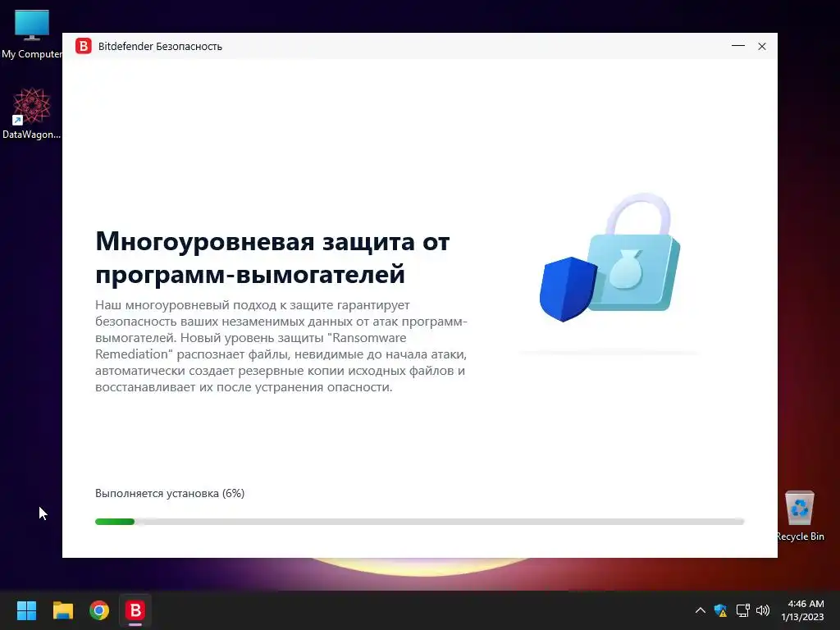
Task: Click the 'Bitdefender Безопасность' window title
Action: [160, 47]
